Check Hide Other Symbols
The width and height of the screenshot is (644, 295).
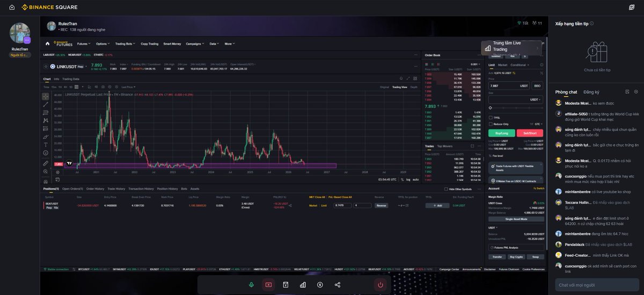click(445, 189)
